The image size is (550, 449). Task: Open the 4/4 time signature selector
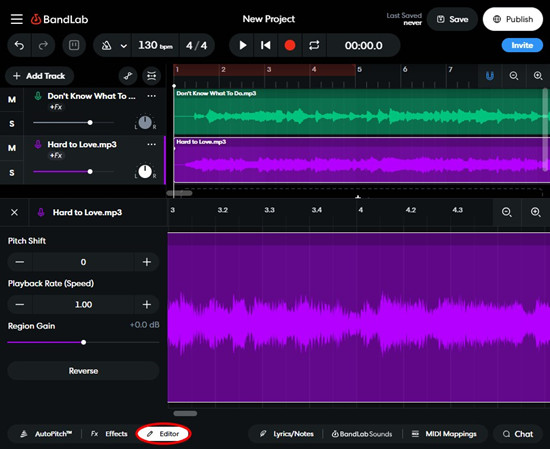tap(196, 45)
